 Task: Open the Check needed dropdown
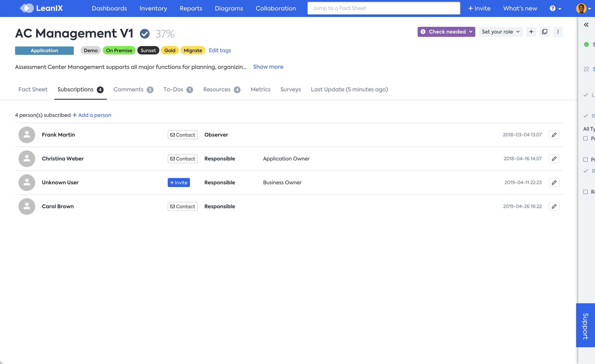pyautogui.click(x=446, y=32)
